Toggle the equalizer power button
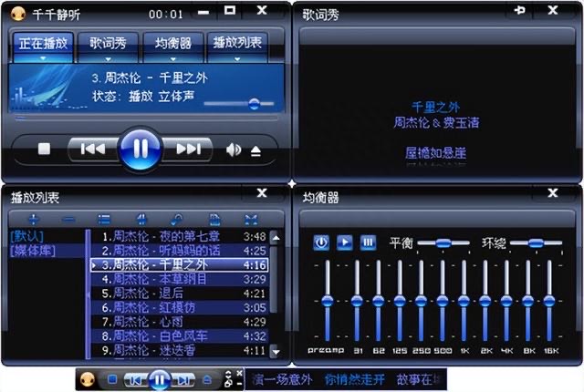 [x=321, y=242]
